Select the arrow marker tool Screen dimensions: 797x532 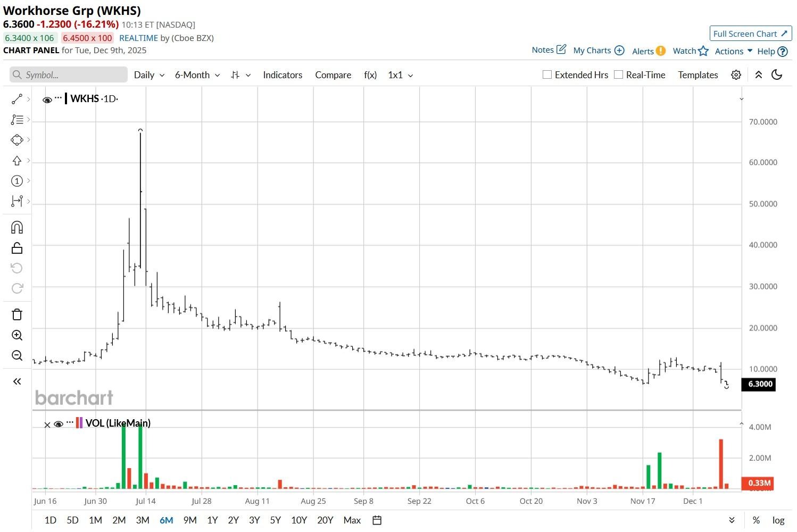[x=17, y=161]
